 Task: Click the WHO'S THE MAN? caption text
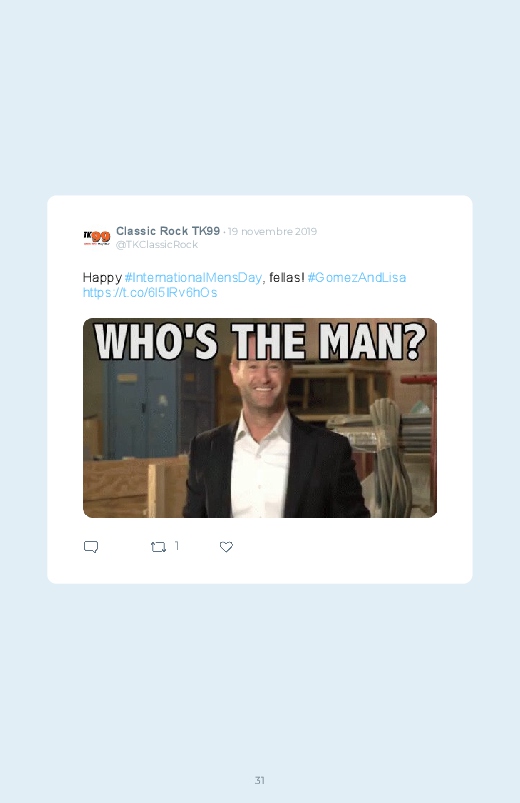260,342
